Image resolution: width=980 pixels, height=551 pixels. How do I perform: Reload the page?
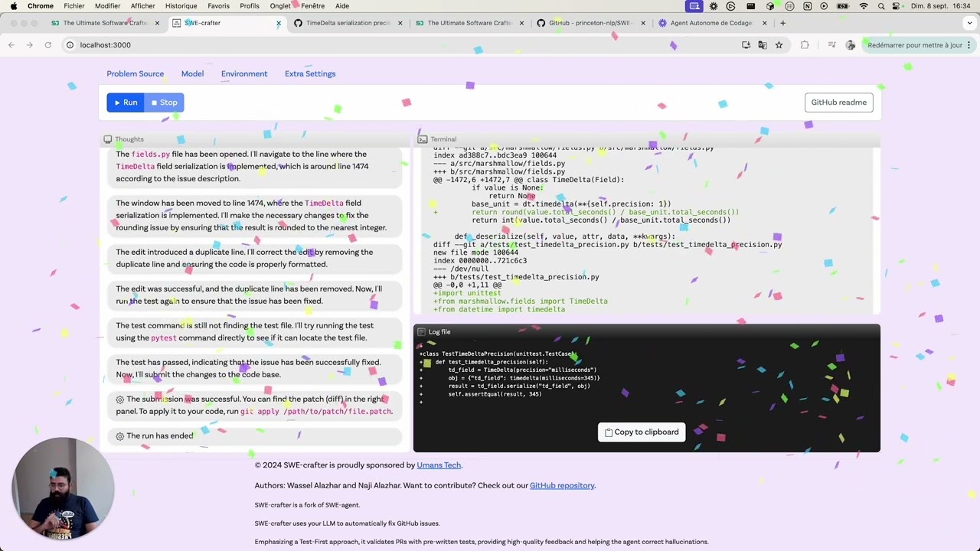coord(47,45)
